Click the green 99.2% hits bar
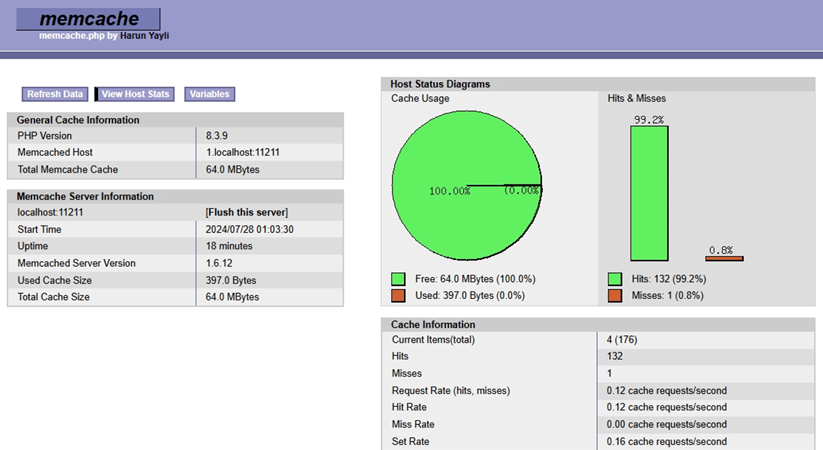The image size is (823, 450). (x=649, y=193)
